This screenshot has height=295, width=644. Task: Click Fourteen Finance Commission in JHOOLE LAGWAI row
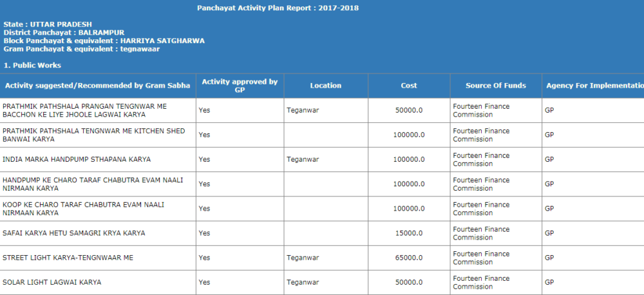pos(481,110)
